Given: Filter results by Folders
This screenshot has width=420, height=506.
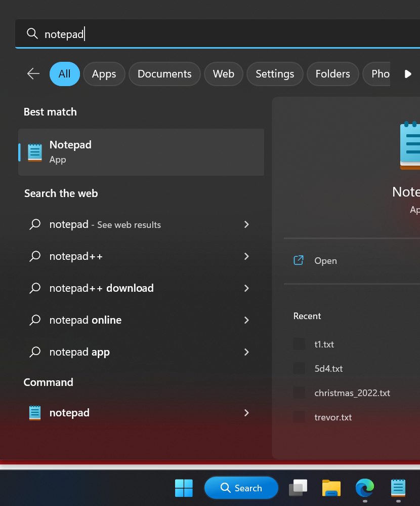Looking at the screenshot, I should tap(332, 74).
